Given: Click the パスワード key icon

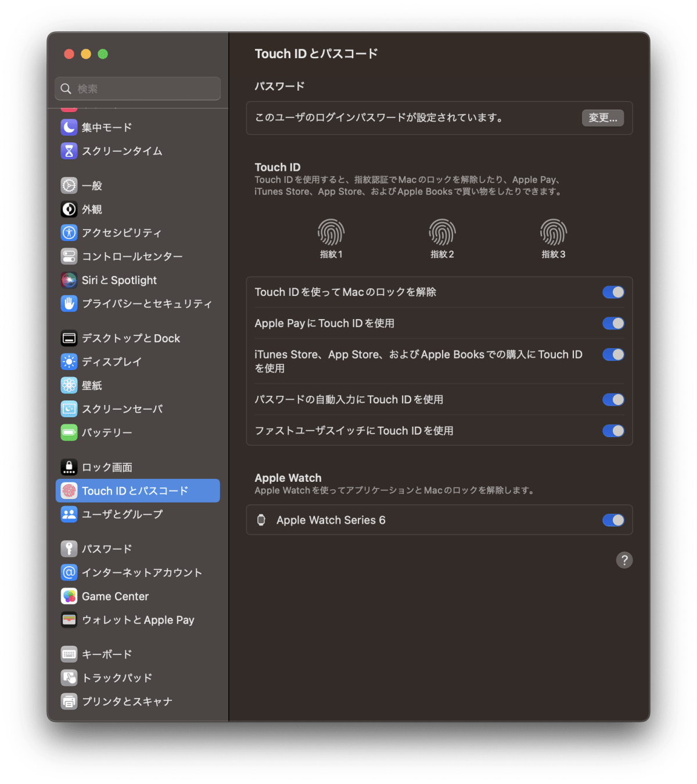Looking at the screenshot, I should pos(69,549).
